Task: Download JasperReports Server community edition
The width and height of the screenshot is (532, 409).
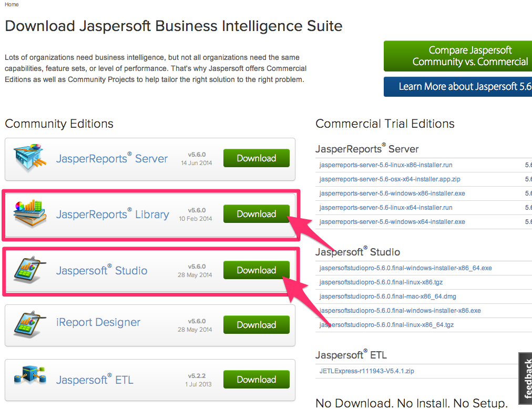Action: [256, 158]
